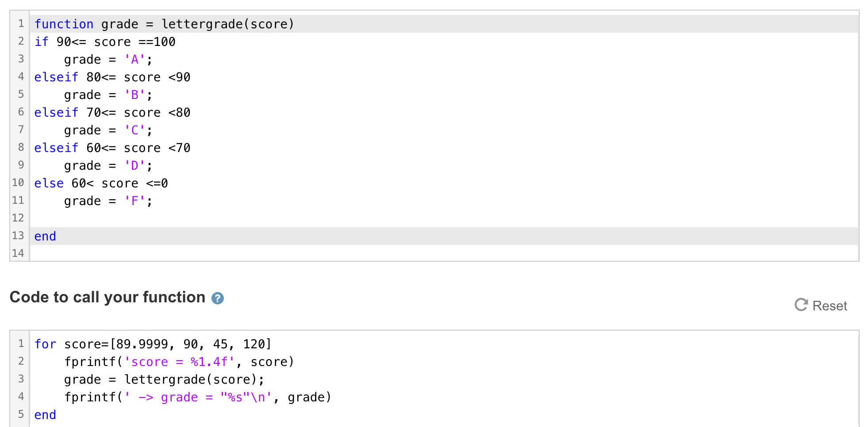Select the keyword 'function' on line 1
Screen dimensions: 868x427
pos(64,24)
